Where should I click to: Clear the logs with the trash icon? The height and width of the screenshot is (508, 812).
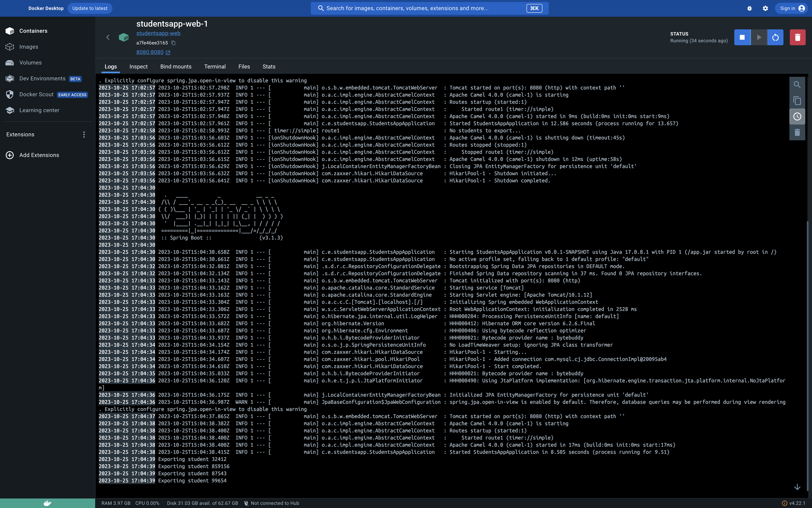pyautogui.click(x=797, y=132)
